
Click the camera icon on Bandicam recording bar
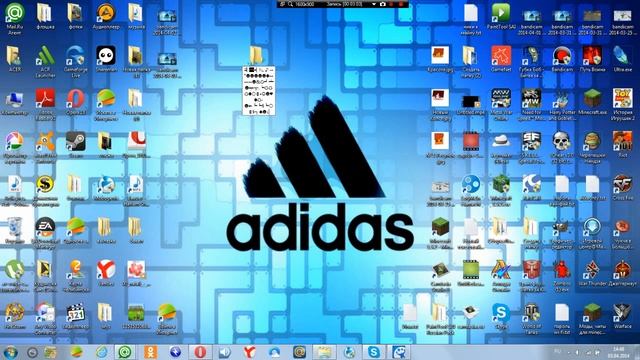click(x=382, y=4)
